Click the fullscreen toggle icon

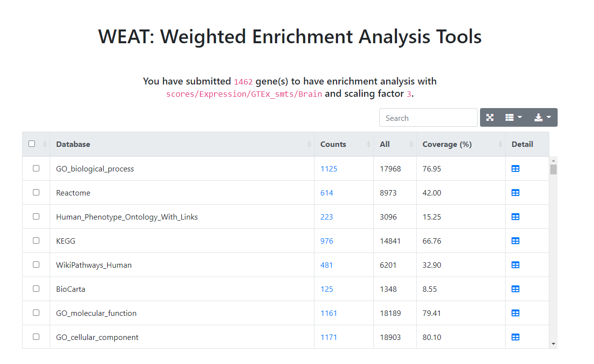click(x=490, y=117)
